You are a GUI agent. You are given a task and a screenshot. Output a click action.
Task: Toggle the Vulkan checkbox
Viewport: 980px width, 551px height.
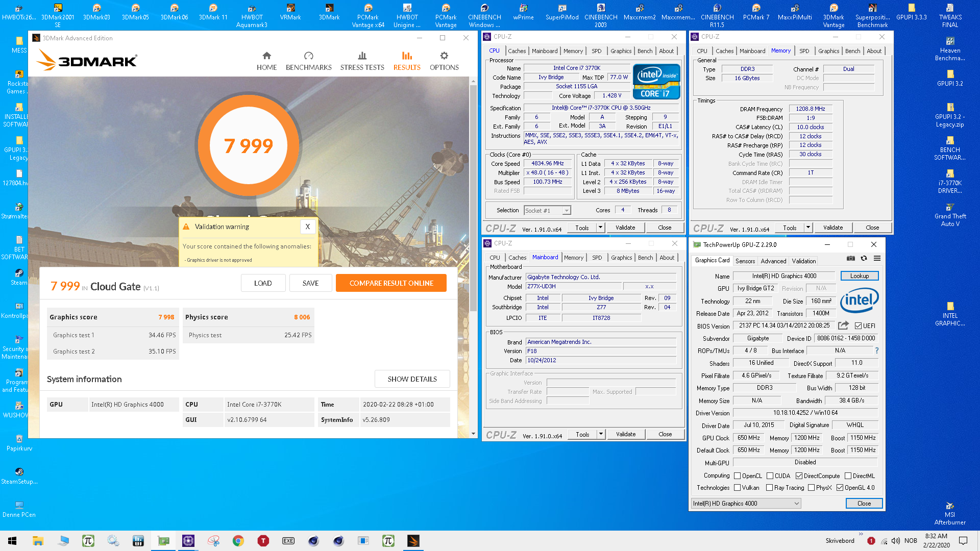click(x=737, y=488)
